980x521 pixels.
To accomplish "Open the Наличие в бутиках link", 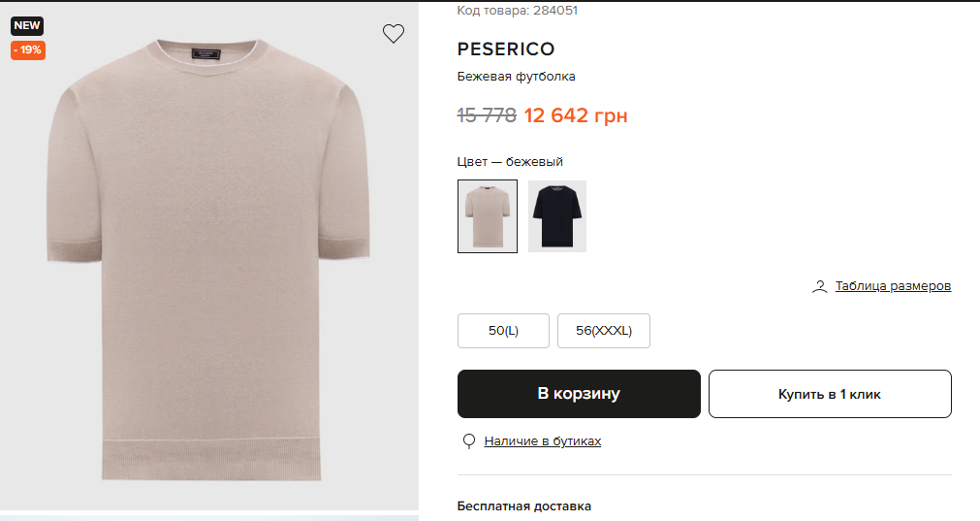I will coord(543,441).
